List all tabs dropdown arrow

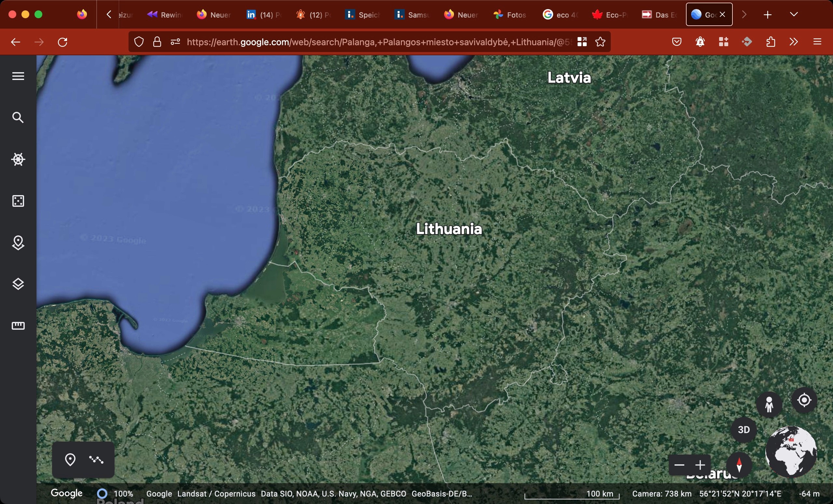pos(794,15)
